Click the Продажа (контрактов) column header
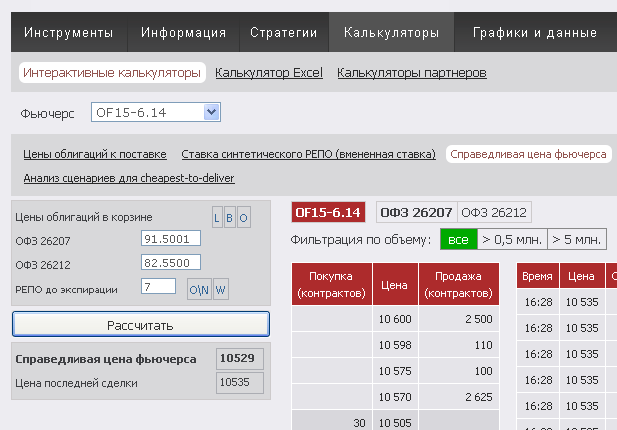This screenshot has height=430, width=617. tap(459, 284)
